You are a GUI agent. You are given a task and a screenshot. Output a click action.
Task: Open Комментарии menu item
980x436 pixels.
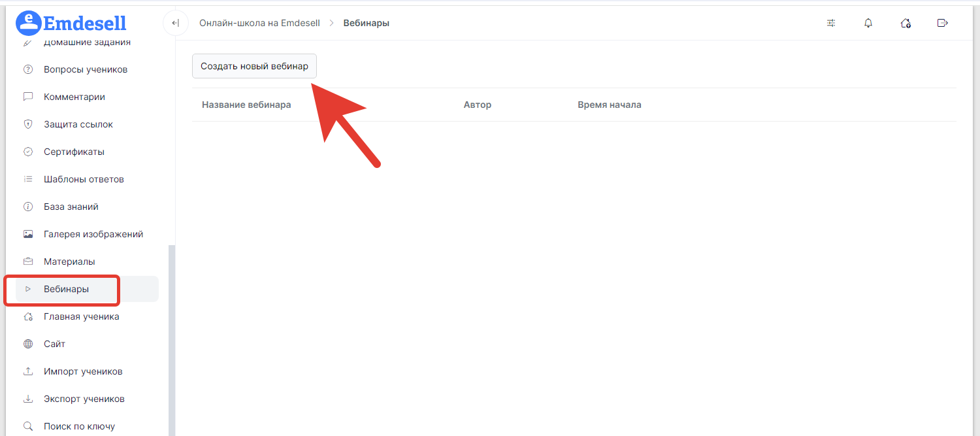click(x=74, y=97)
